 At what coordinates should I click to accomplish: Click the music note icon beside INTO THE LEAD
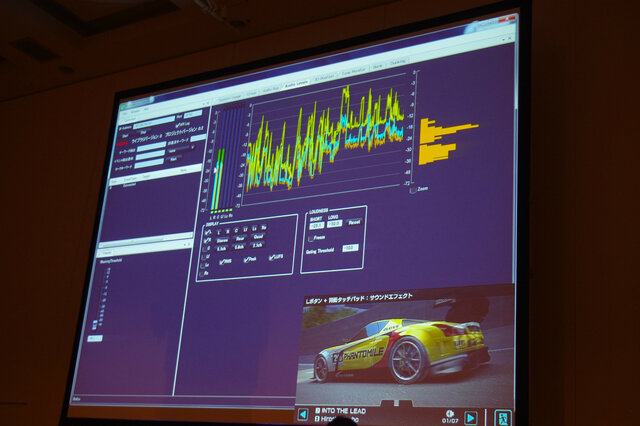tap(318, 410)
